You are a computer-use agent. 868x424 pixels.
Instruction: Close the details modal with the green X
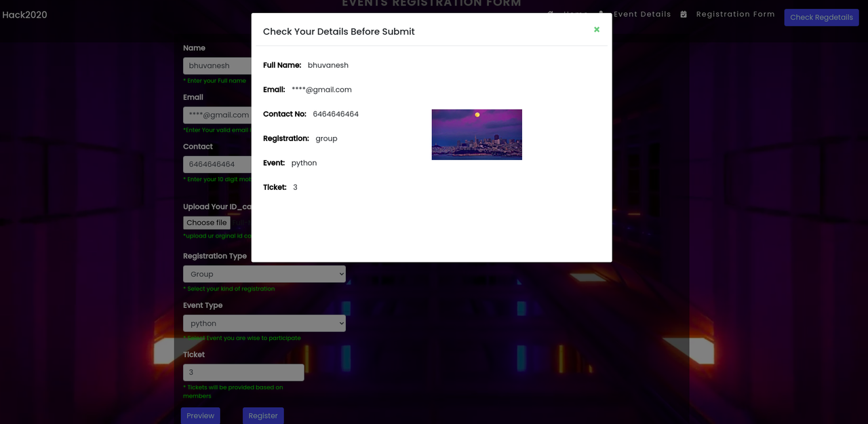597,30
